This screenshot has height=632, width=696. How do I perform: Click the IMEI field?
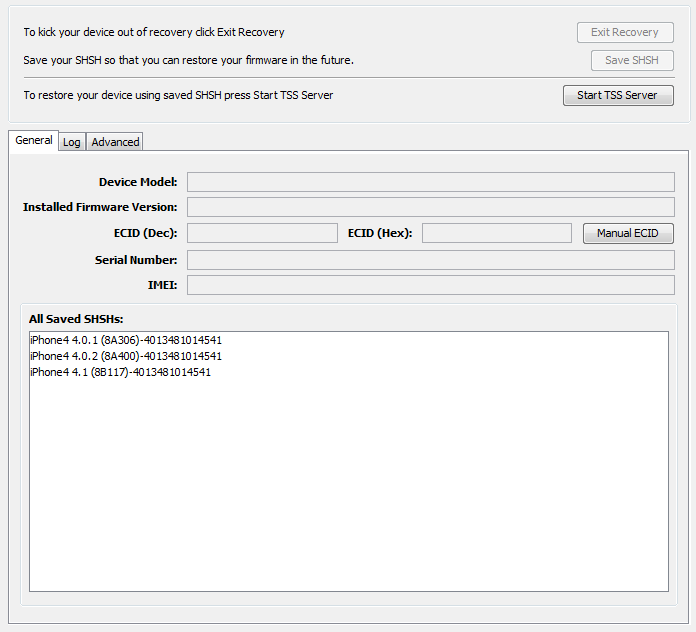point(431,285)
